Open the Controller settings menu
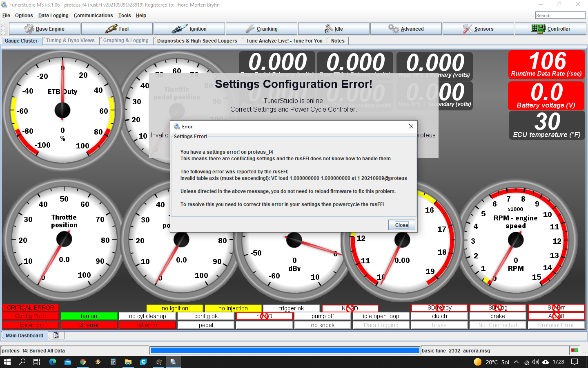The width and height of the screenshot is (588, 368). 551,29
